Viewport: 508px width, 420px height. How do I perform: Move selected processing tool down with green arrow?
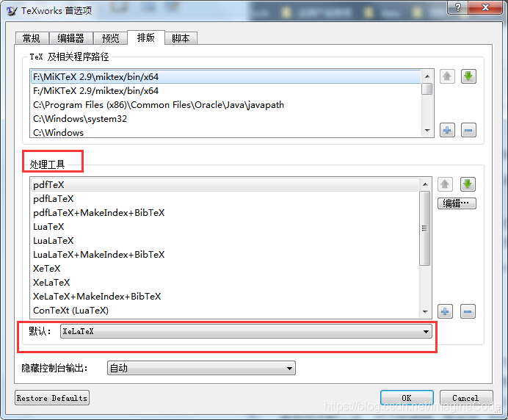point(468,184)
